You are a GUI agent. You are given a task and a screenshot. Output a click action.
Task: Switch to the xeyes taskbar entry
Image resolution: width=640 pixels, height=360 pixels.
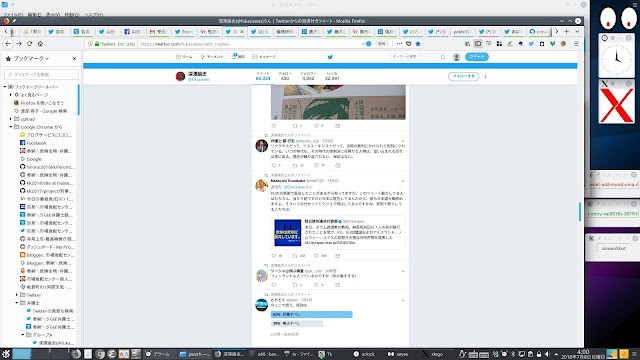click(x=398, y=354)
